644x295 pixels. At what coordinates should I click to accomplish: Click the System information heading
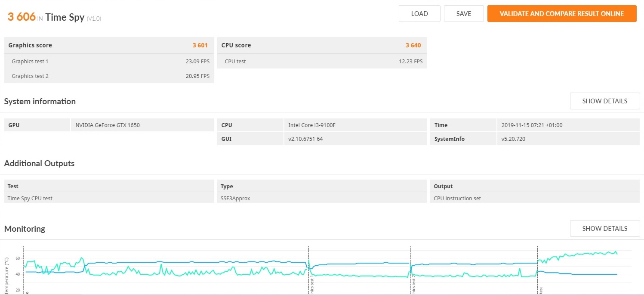(x=40, y=102)
